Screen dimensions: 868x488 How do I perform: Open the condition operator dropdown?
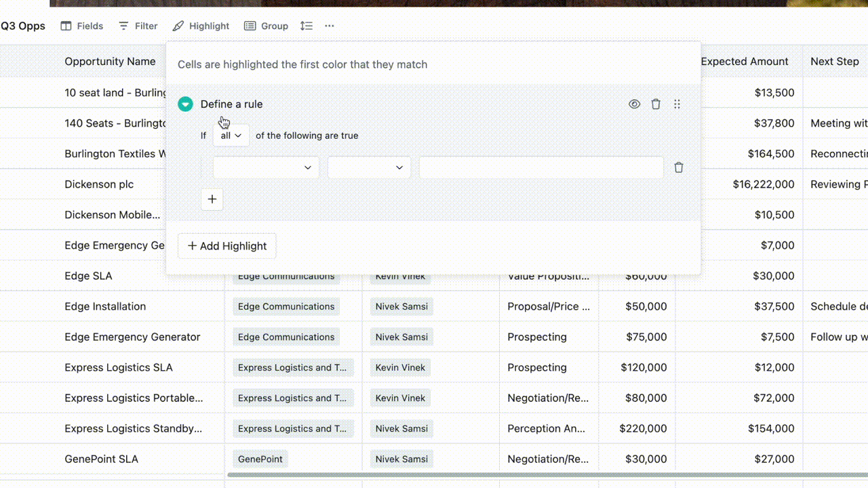[369, 167]
